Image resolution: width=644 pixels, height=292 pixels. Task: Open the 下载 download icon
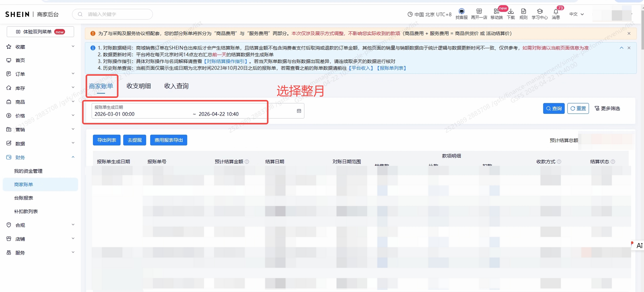(511, 12)
